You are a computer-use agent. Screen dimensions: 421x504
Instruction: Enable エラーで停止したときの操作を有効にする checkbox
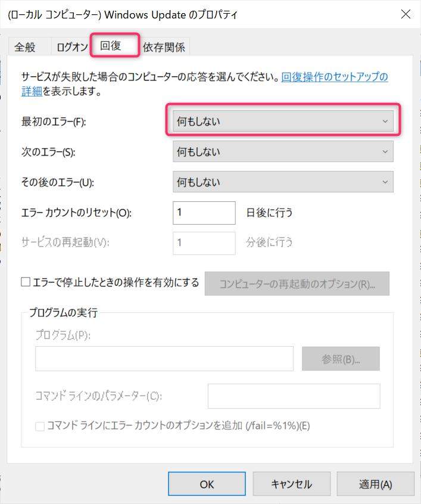26,282
